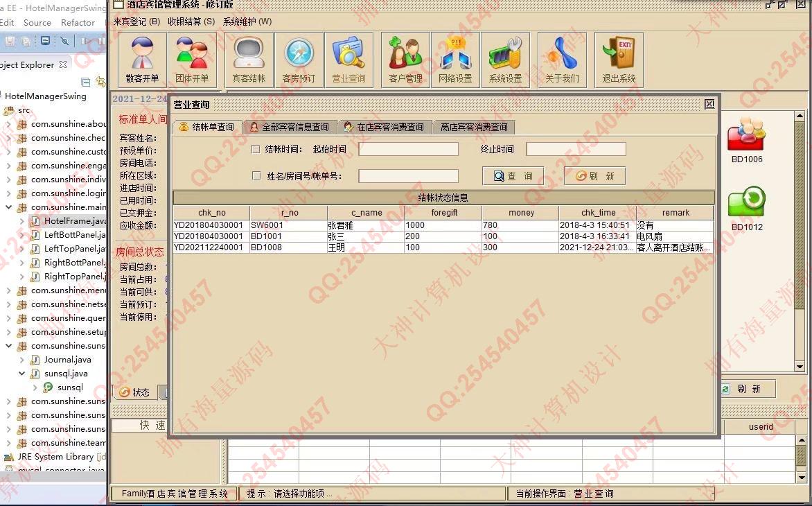Open 营业查询 business query toolbar icon
812x506 pixels.
coord(349,60)
